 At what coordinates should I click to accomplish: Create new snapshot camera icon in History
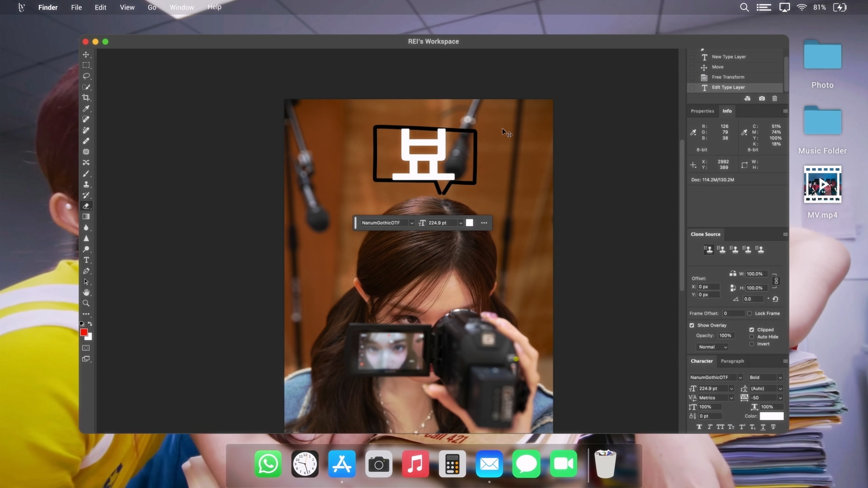[762, 99]
